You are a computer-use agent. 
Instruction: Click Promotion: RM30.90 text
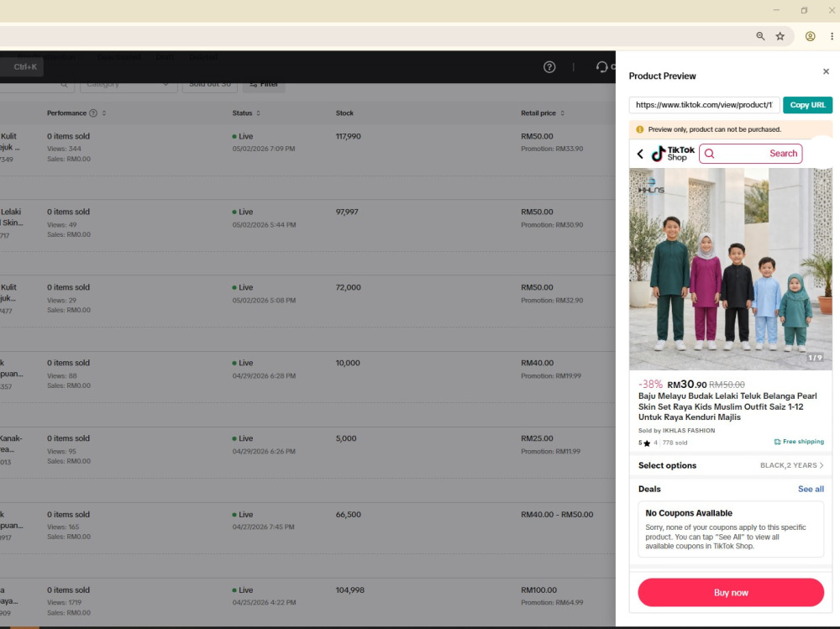(552, 225)
